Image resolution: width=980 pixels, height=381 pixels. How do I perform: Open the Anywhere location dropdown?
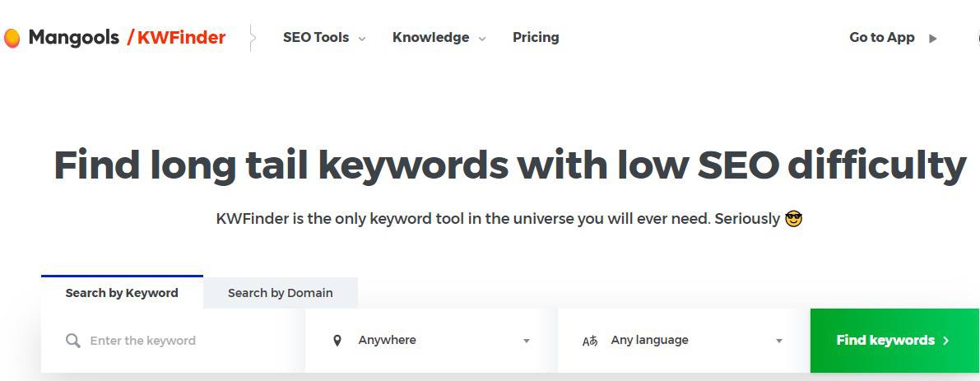click(430, 341)
